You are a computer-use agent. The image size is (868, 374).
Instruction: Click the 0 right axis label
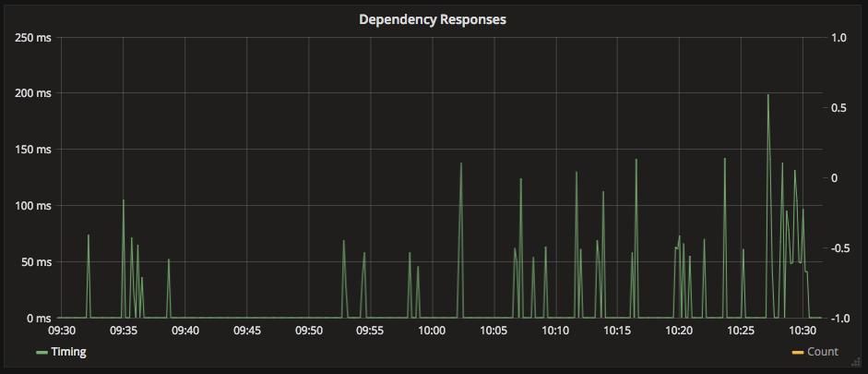pyautogui.click(x=834, y=178)
